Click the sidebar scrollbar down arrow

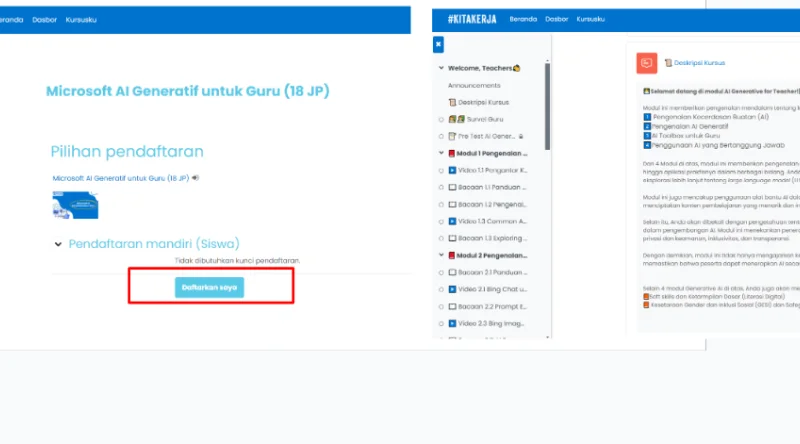coord(547,337)
